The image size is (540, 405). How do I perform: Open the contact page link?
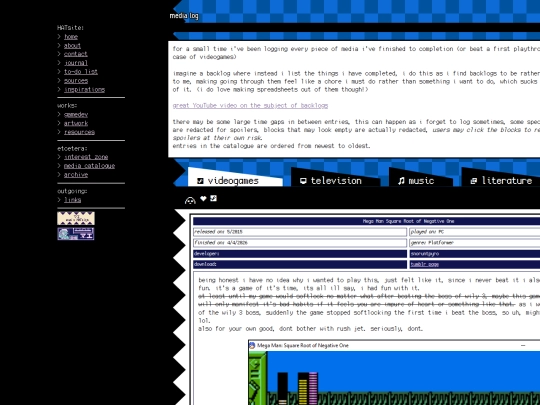point(76,54)
